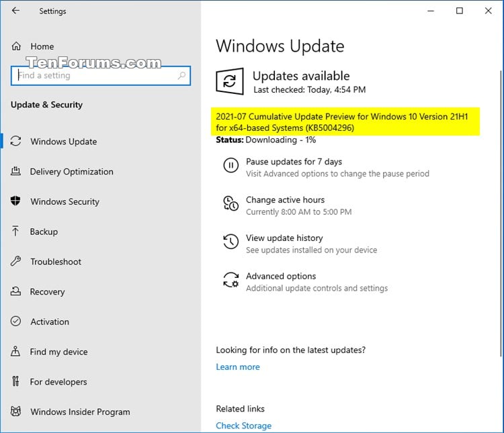Open Delivery Optimization settings
This screenshot has height=433, width=504.
pos(71,172)
